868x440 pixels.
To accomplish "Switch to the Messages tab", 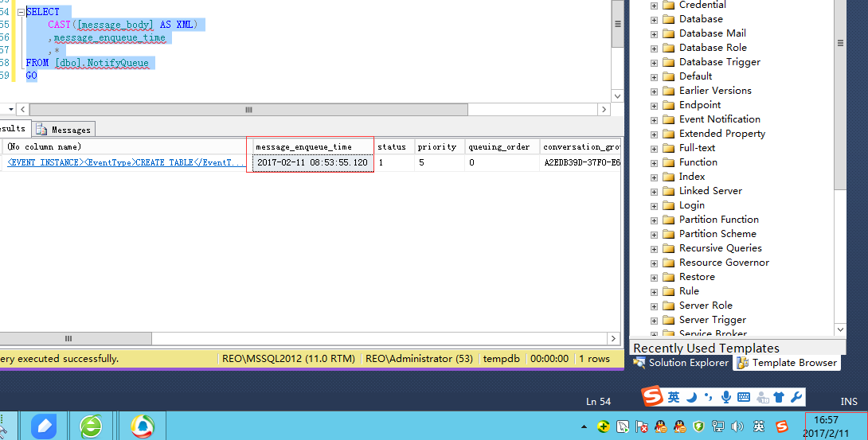I will 65,130.
